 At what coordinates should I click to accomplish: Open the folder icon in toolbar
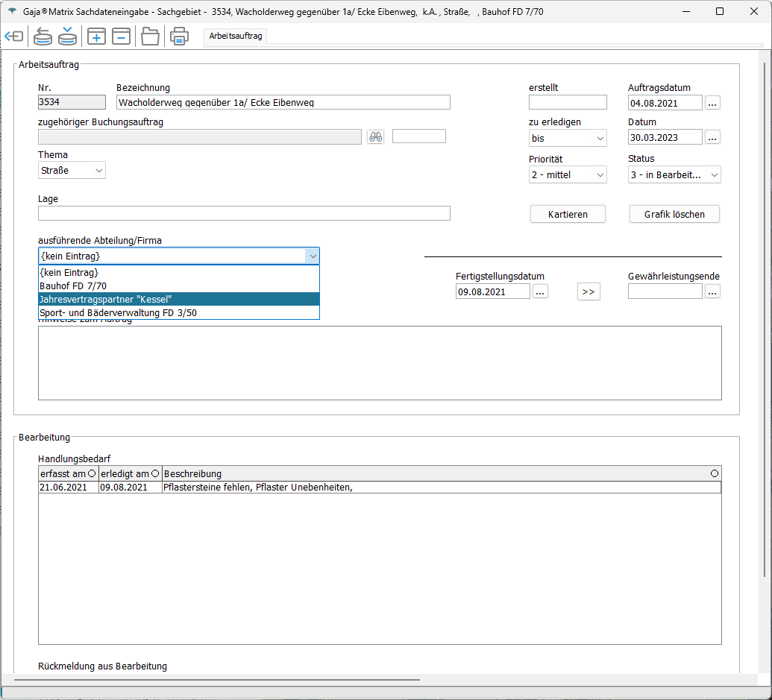point(150,36)
